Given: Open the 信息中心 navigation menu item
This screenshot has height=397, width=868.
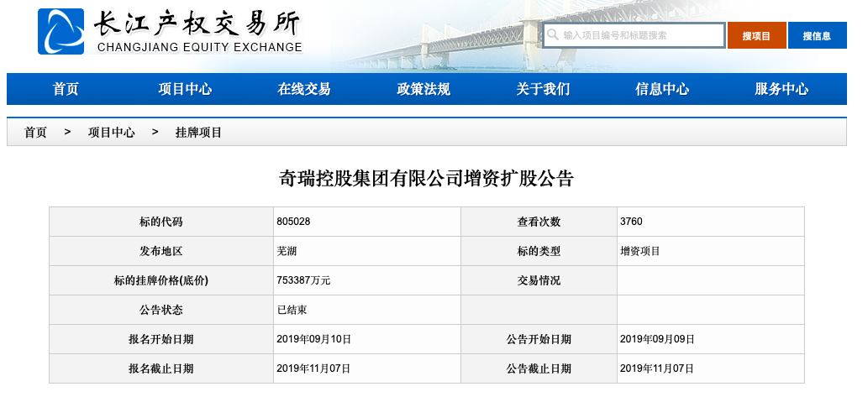Looking at the screenshot, I should pyautogui.click(x=662, y=89).
